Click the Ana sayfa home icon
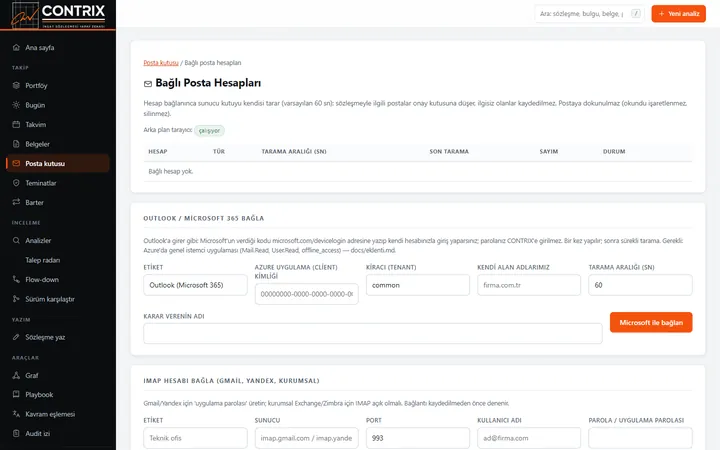The image size is (720, 450). click(16, 47)
